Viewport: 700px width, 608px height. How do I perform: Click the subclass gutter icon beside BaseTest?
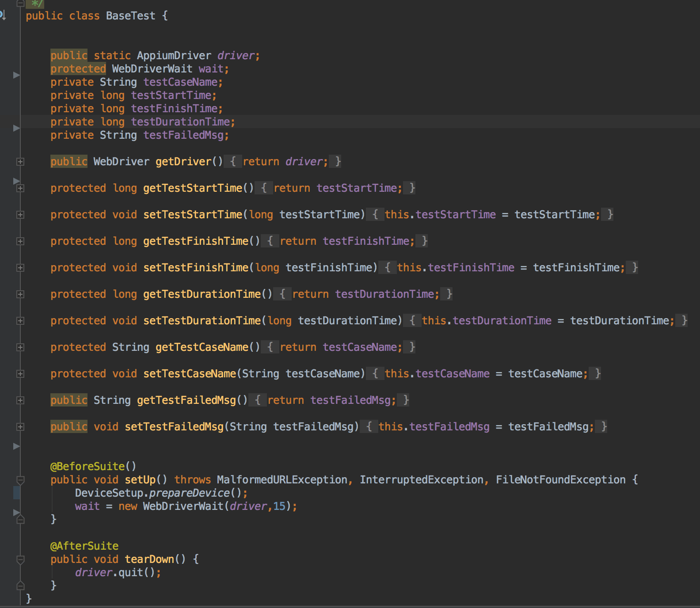coord(3,15)
